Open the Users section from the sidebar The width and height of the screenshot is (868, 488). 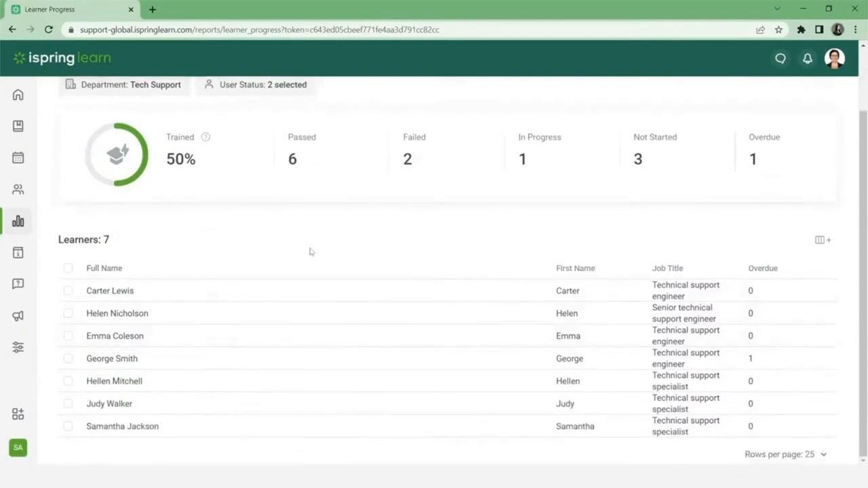(18, 189)
